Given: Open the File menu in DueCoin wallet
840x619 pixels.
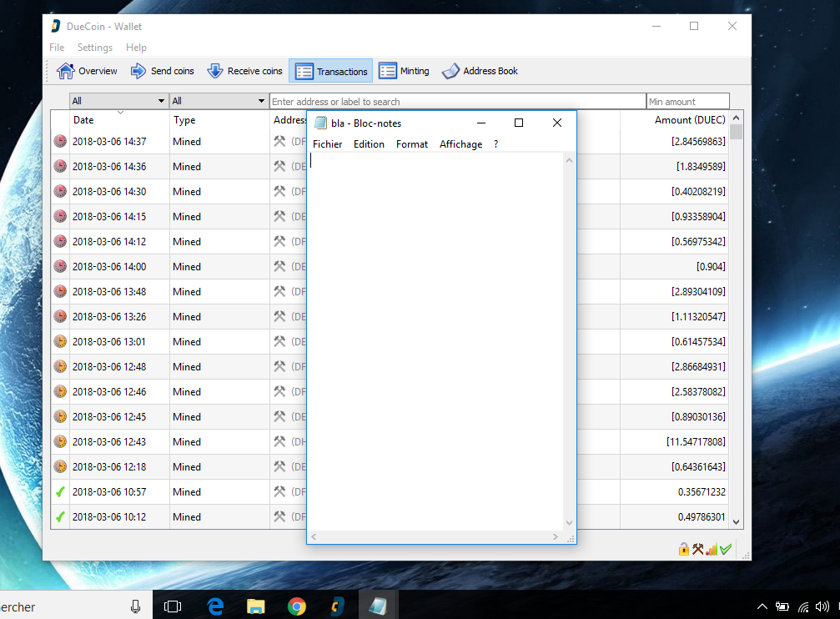Looking at the screenshot, I should pos(57,48).
